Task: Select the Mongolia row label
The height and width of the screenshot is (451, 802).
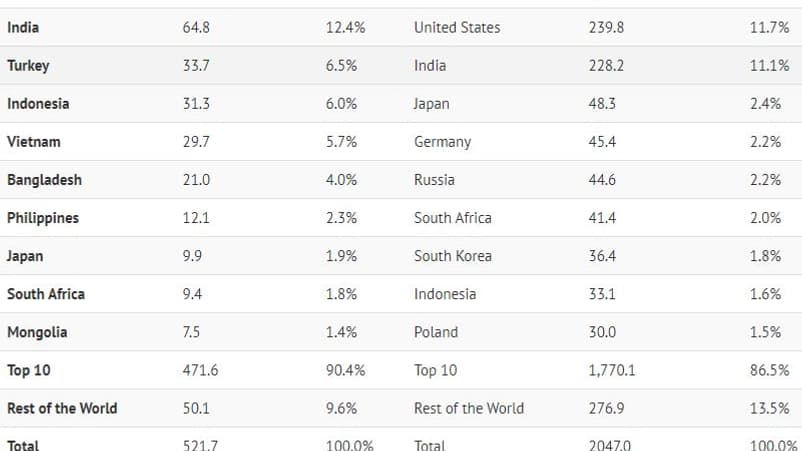Action: click(37, 332)
